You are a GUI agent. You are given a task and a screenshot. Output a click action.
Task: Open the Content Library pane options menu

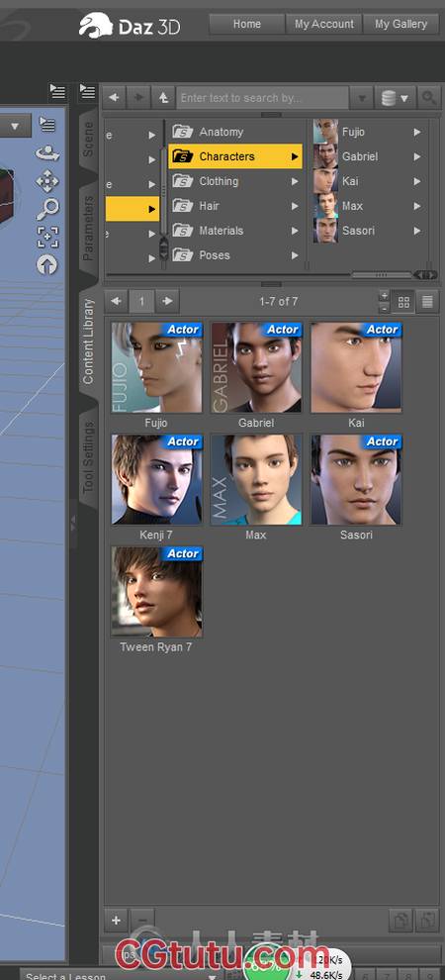(x=87, y=92)
